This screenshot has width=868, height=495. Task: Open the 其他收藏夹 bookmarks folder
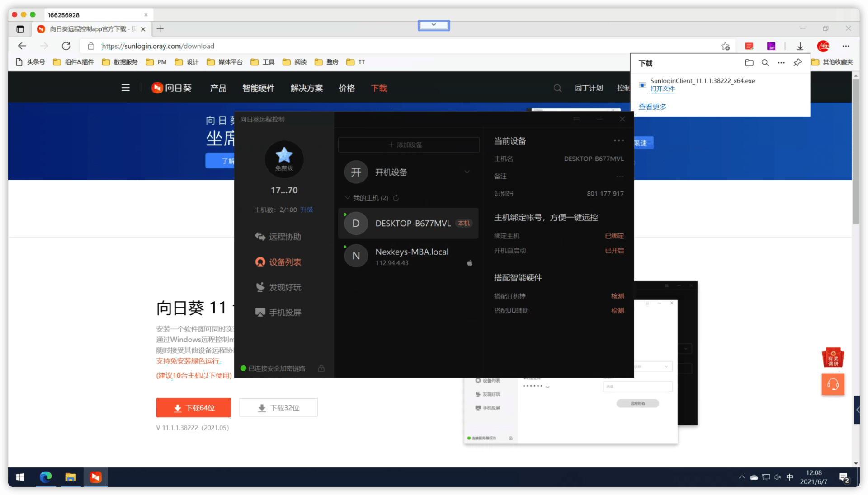832,62
